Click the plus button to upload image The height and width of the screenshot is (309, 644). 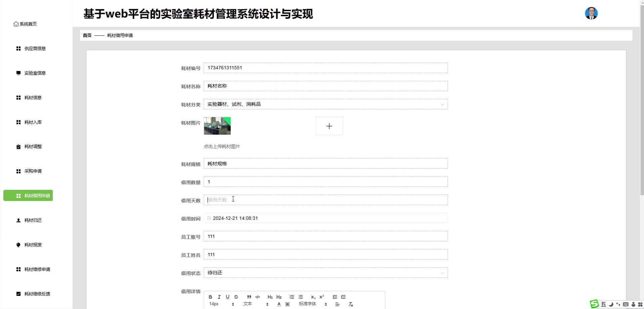click(x=329, y=126)
